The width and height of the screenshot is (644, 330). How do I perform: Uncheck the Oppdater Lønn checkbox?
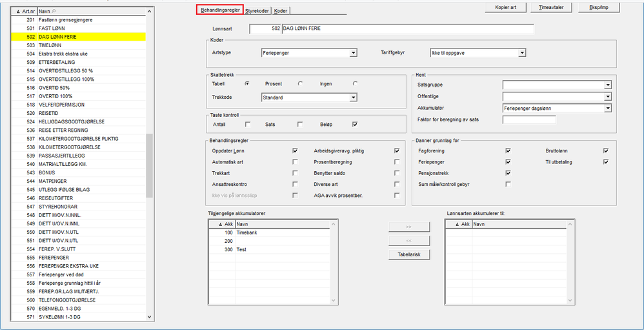(295, 150)
